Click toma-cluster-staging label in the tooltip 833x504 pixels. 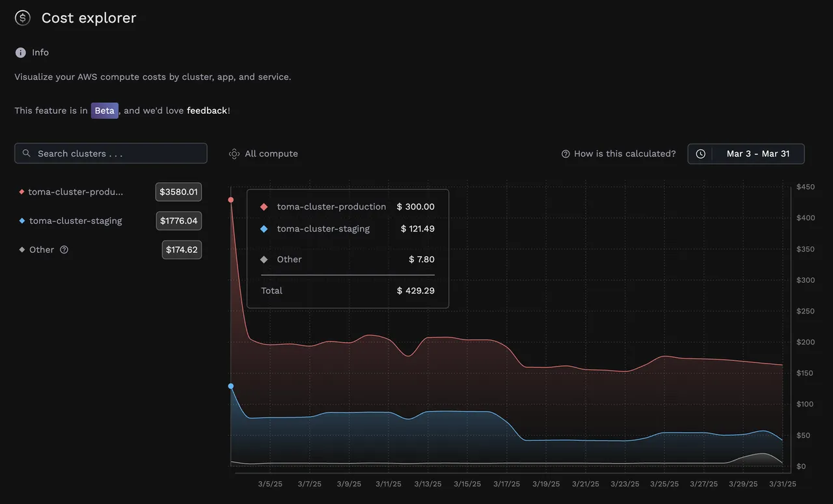pyautogui.click(x=323, y=229)
